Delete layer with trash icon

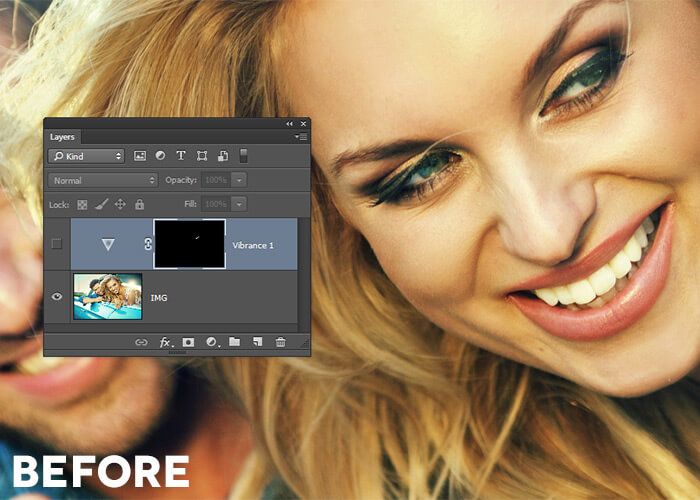pyautogui.click(x=280, y=342)
